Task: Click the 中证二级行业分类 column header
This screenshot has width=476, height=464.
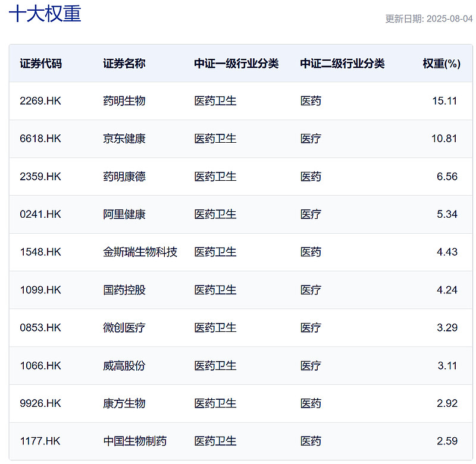Action: point(343,64)
